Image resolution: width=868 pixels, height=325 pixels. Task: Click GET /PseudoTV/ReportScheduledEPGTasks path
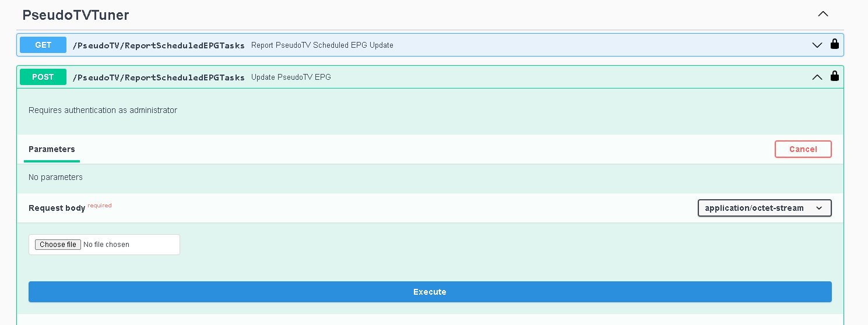[x=159, y=45]
